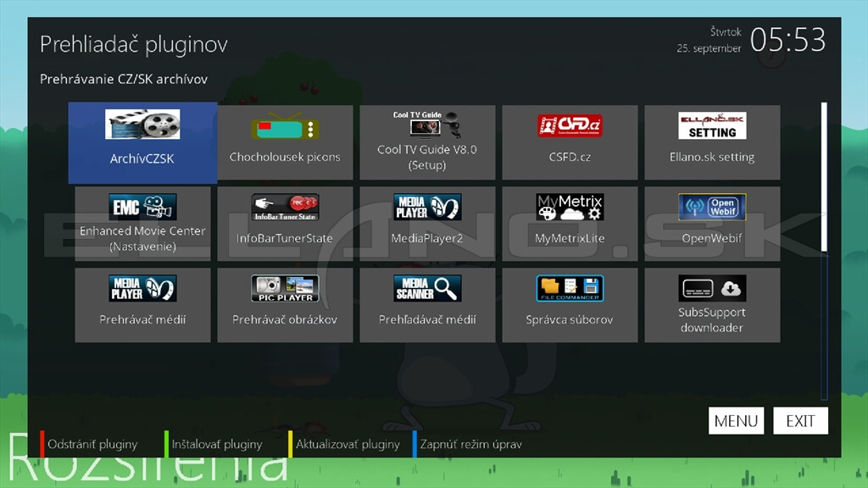Screen dimensions: 868x488
Task: Click the Štvrtok 25. september date
Action: pyautogui.click(x=709, y=41)
